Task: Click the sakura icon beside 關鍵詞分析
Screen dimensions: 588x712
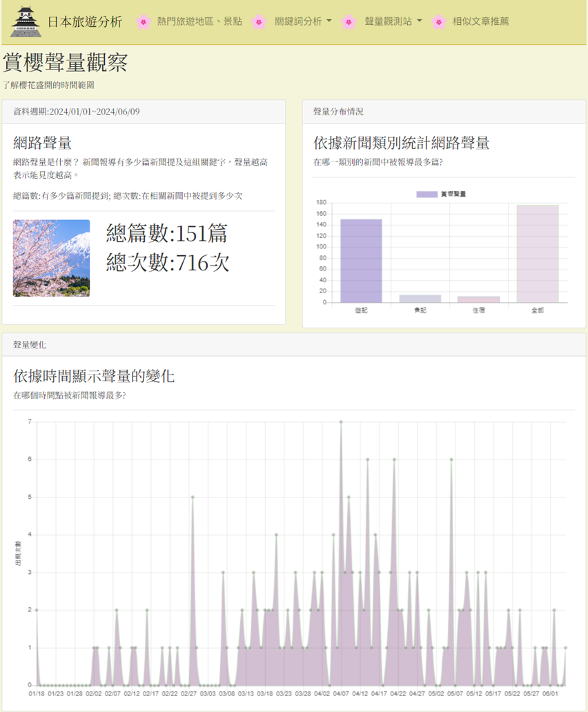Action: 259,22
